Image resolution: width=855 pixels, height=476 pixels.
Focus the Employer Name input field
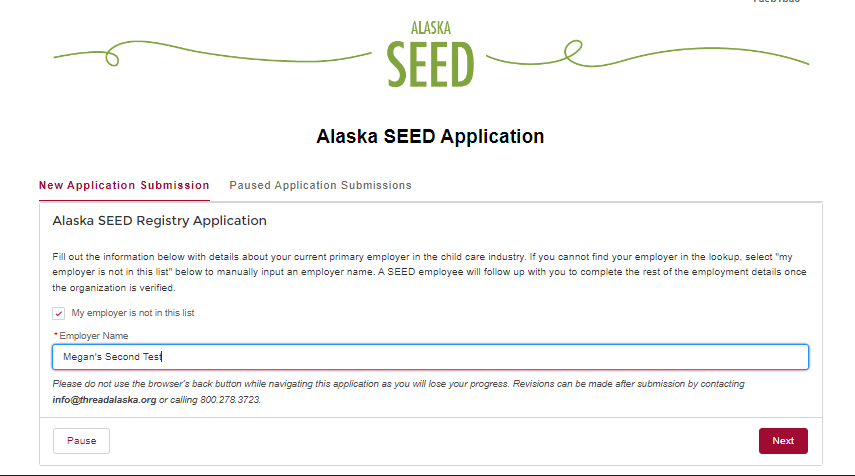pyautogui.click(x=430, y=357)
